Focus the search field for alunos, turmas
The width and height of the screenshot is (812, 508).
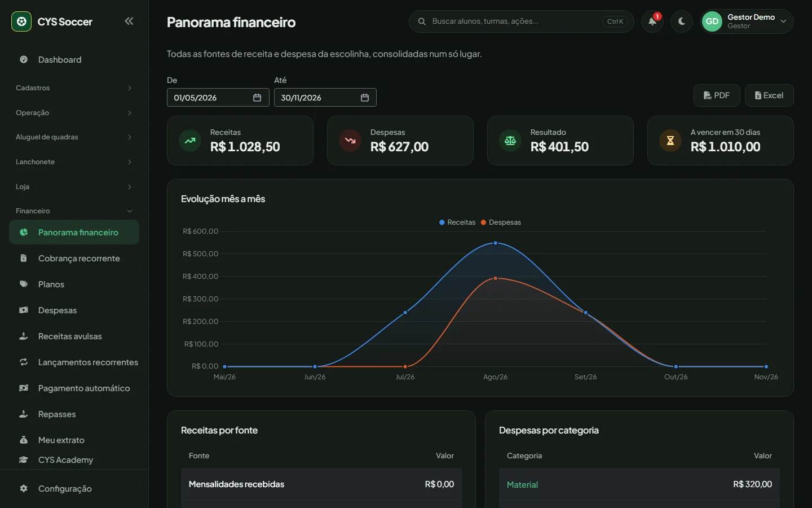pos(522,21)
